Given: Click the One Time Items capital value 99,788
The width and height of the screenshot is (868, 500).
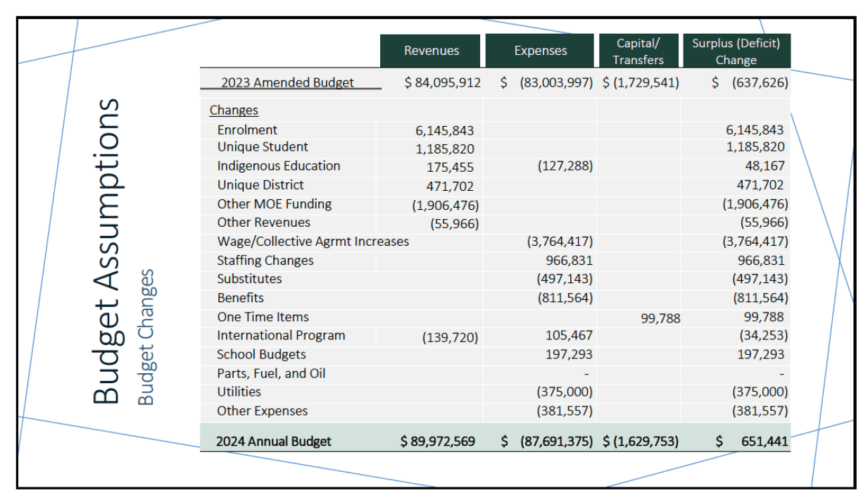Looking at the screenshot, I should coord(660,318).
